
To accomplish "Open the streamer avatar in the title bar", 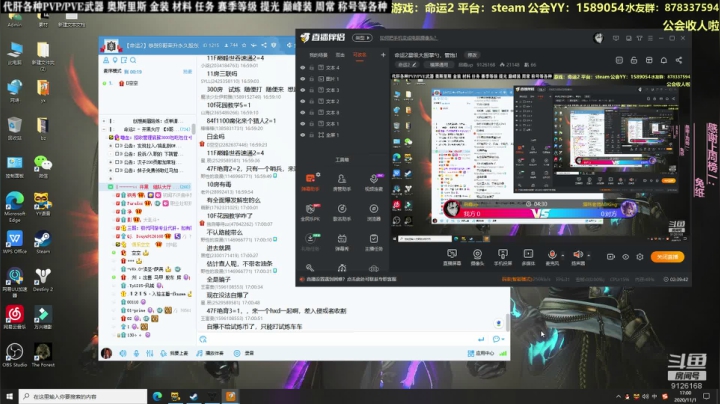I will tap(598, 38).
